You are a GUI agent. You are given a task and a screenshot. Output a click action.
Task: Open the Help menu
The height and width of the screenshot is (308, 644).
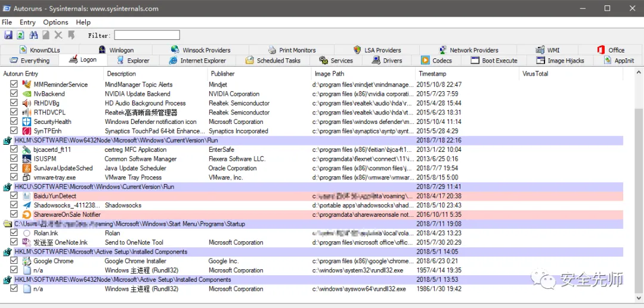pos(83,22)
